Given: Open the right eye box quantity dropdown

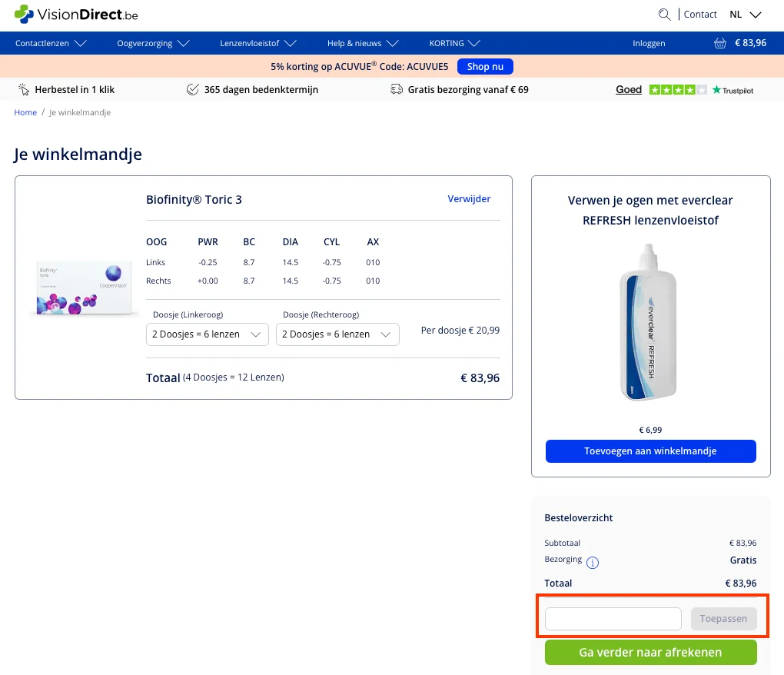Looking at the screenshot, I should point(337,334).
